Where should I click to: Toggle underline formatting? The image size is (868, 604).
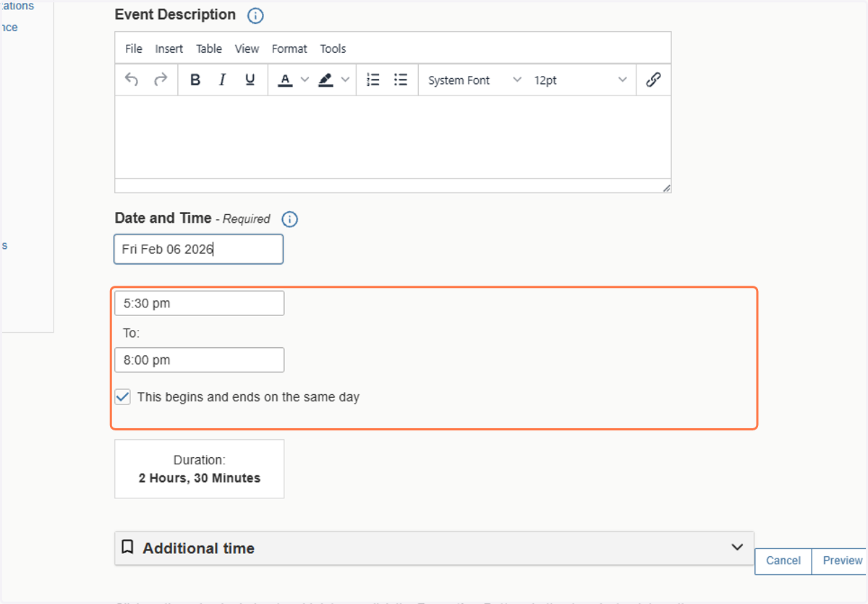click(250, 80)
